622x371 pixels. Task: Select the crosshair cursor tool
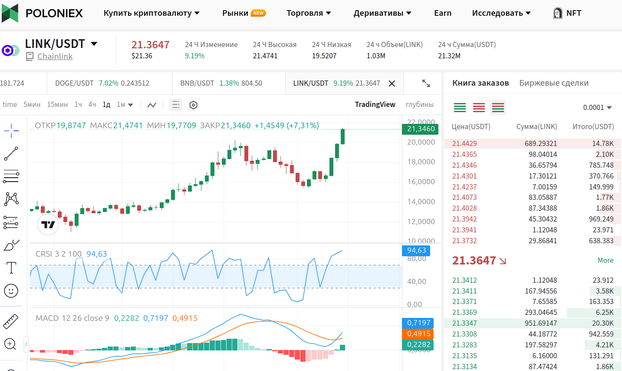11,131
